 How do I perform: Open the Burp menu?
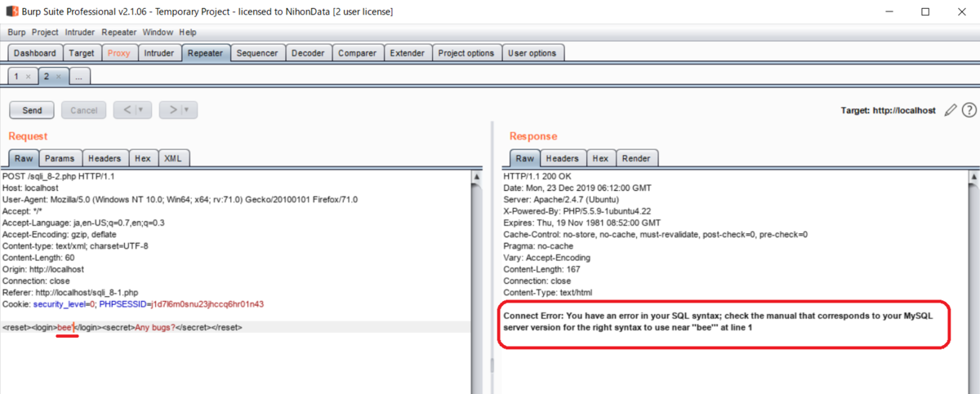coord(16,33)
